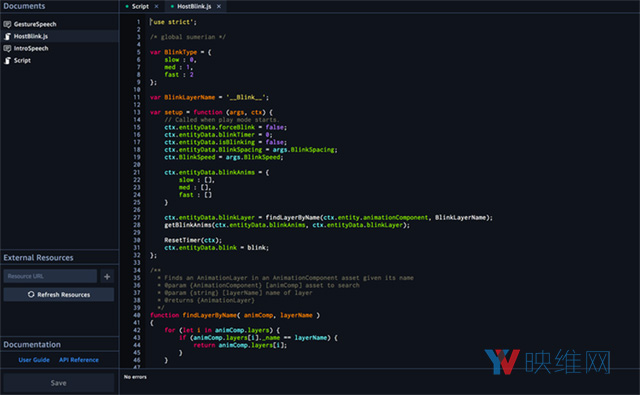Close the HostBlink.js tab
This screenshot has height=395, width=640.
coord(219,7)
